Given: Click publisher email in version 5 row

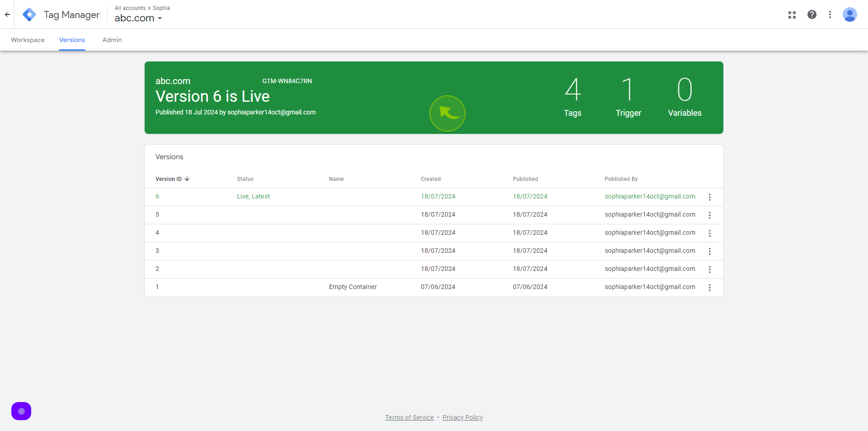Looking at the screenshot, I should tap(650, 214).
